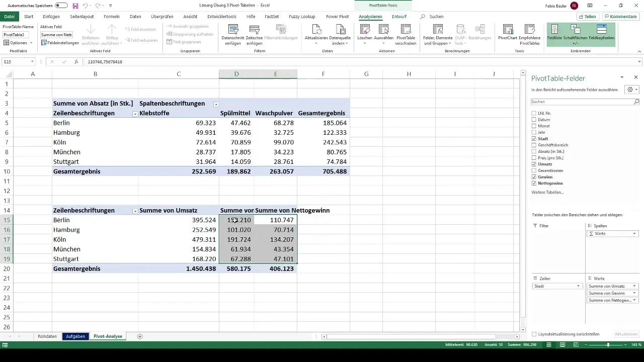Open the Power Pivot tab
Screen dimensions: 644x362
337,17
